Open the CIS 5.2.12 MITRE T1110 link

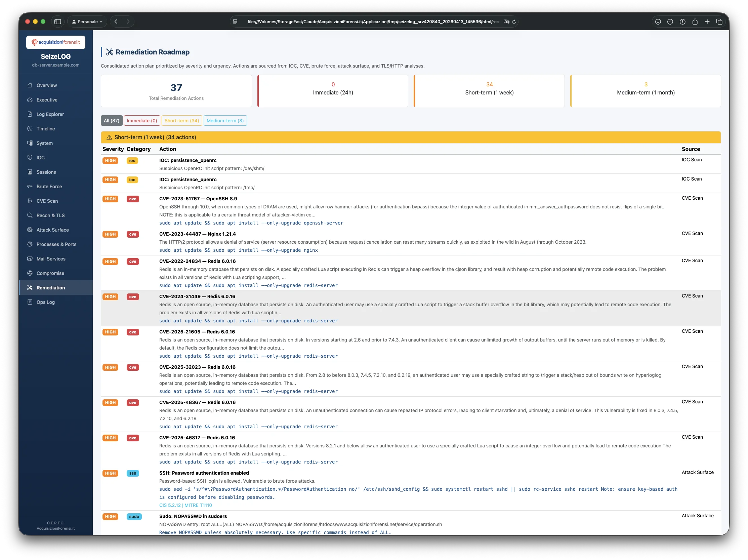coord(185,505)
